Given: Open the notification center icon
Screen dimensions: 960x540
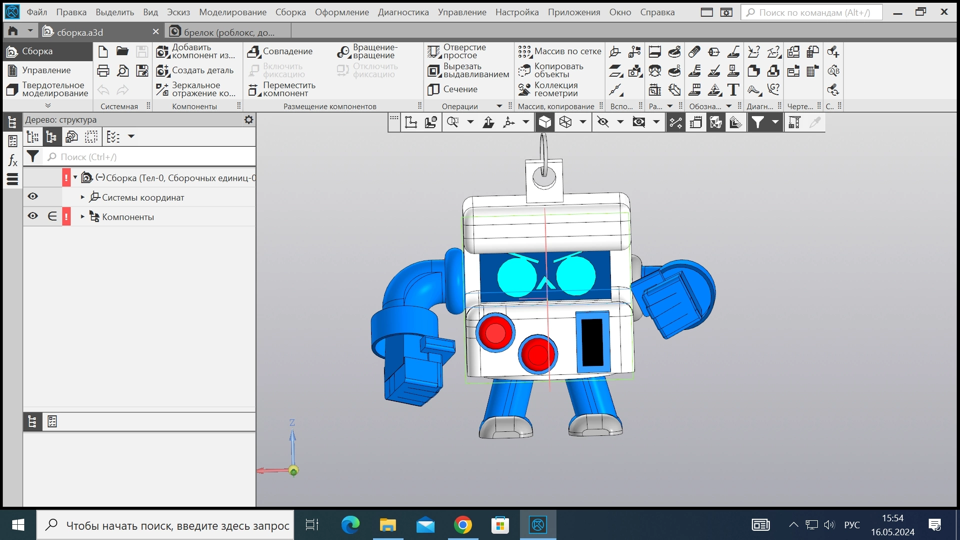Looking at the screenshot, I should point(935,525).
